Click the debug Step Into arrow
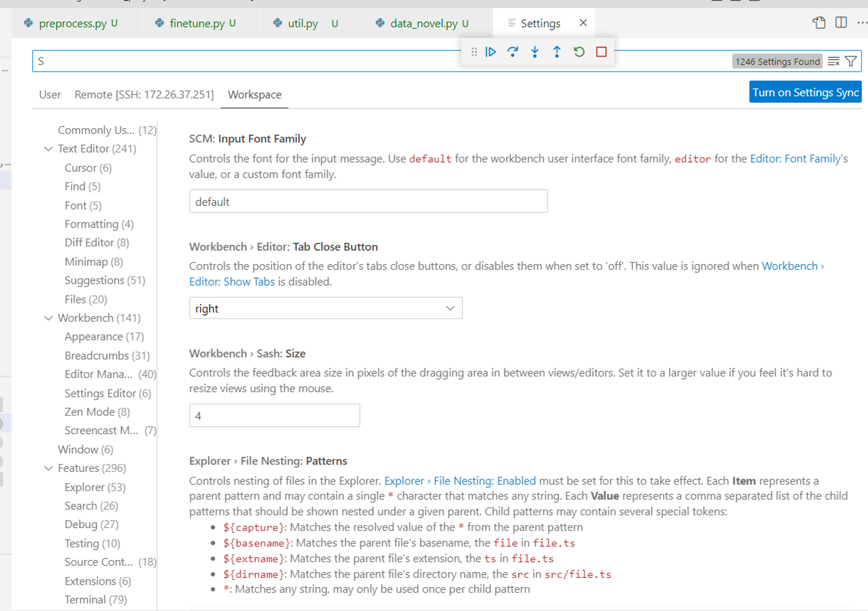The image size is (868, 611). pyautogui.click(x=535, y=52)
